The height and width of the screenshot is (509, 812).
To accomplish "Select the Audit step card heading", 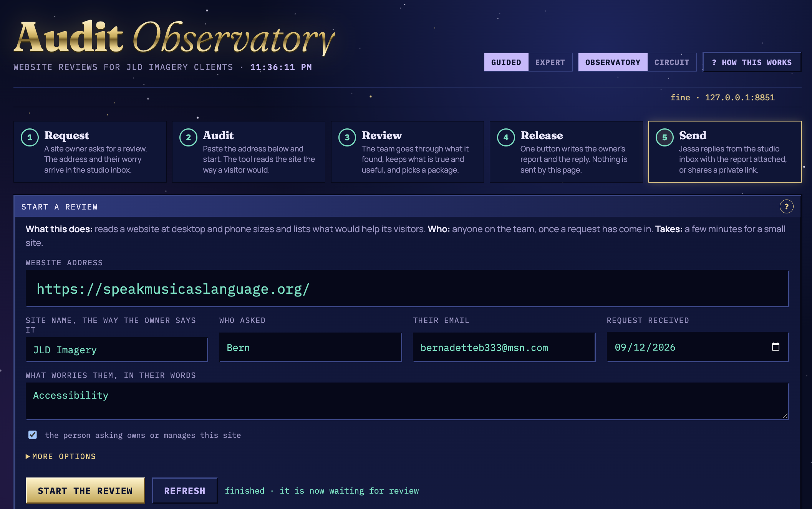I will click(x=218, y=136).
